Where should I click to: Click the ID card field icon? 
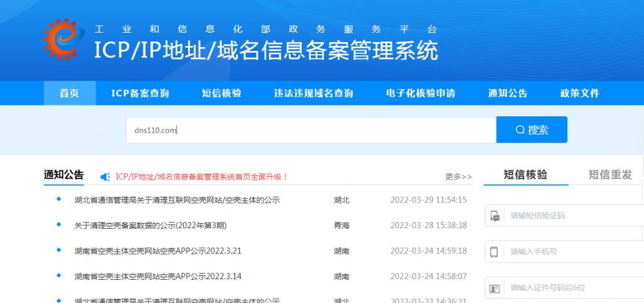click(496, 288)
